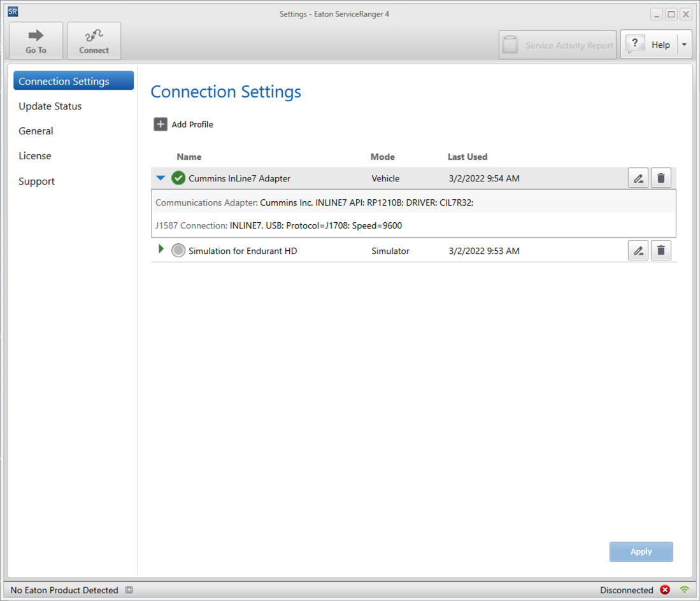
Task: Select the Simulation for Endurant HD name text
Action: (243, 251)
